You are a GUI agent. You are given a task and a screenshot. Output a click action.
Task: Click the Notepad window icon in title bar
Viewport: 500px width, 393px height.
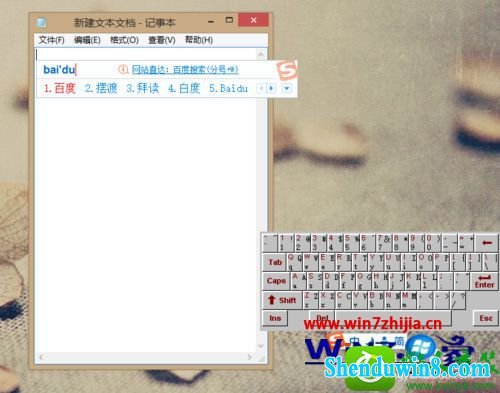pos(42,23)
